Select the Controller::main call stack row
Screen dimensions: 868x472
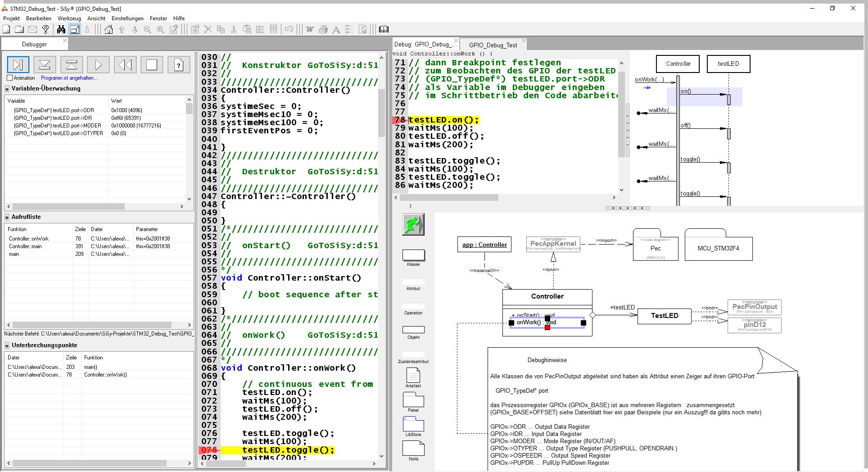[x=99, y=246]
